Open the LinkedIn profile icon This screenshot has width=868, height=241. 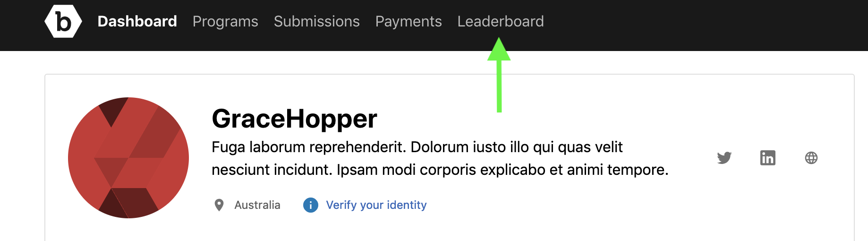pos(767,158)
